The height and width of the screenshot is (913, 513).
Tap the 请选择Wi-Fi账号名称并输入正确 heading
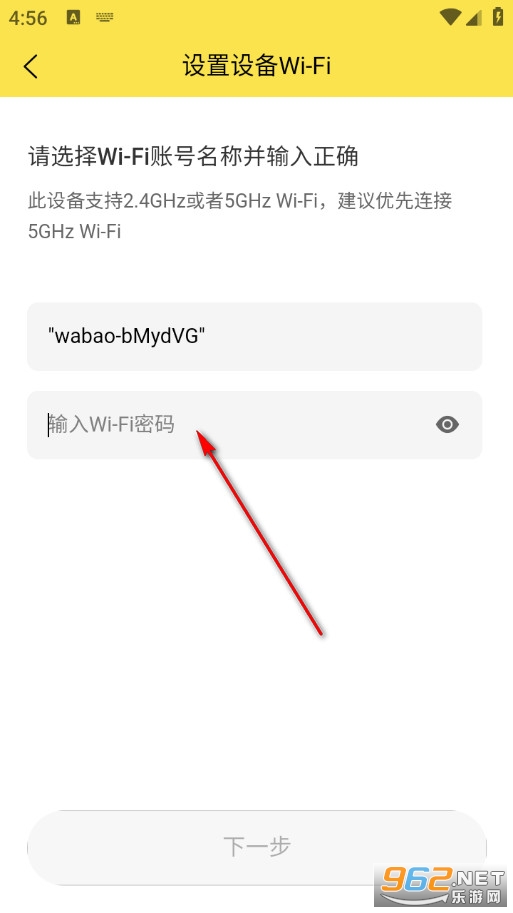coord(193,157)
